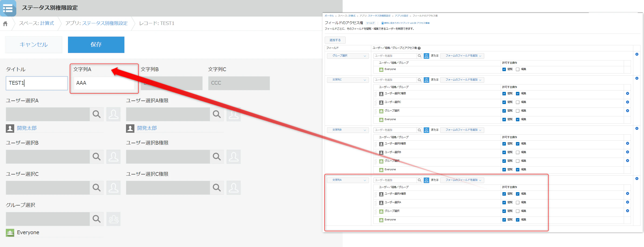Click help icon next to ユーザー／組織／グループとアクセス権
Screen dimensions: 644x247
(x=419, y=48)
